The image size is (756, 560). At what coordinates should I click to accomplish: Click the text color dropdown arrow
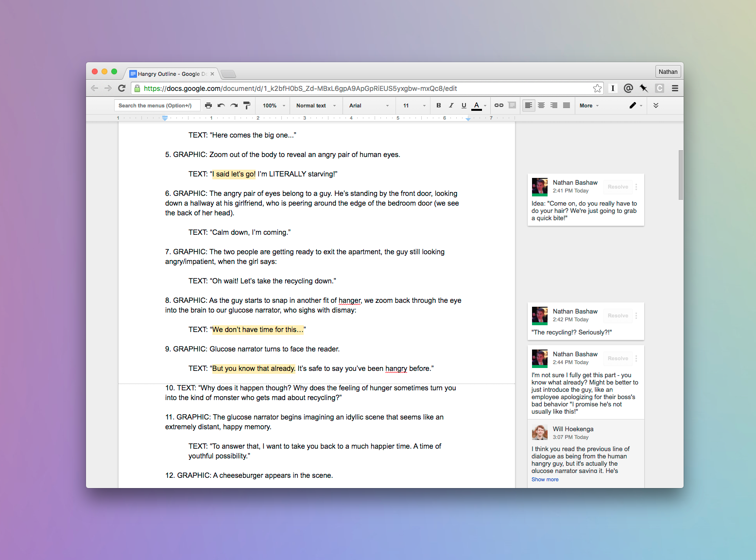(x=485, y=105)
